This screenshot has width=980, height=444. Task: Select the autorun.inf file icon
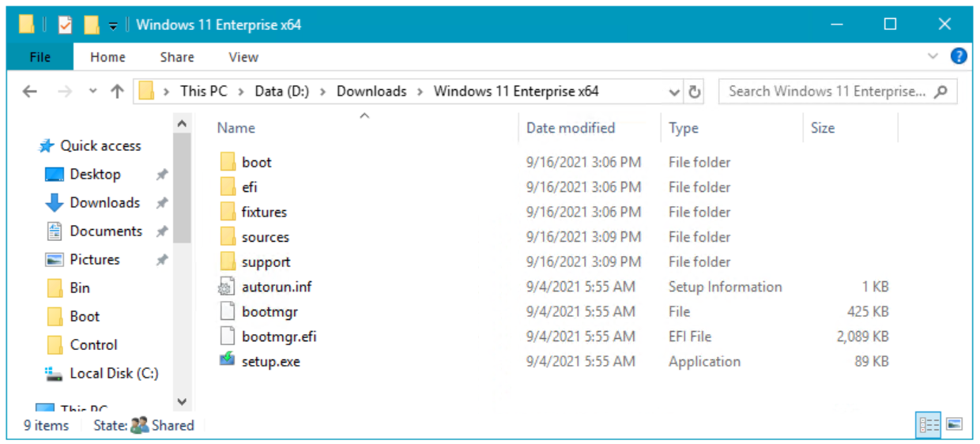click(x=228, y=287)
